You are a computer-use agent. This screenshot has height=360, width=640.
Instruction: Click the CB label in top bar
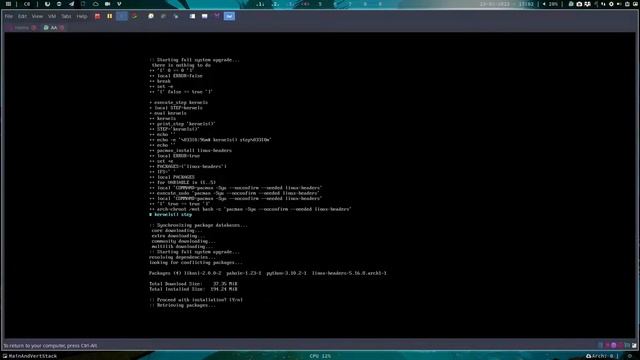[x=27, y=4]
